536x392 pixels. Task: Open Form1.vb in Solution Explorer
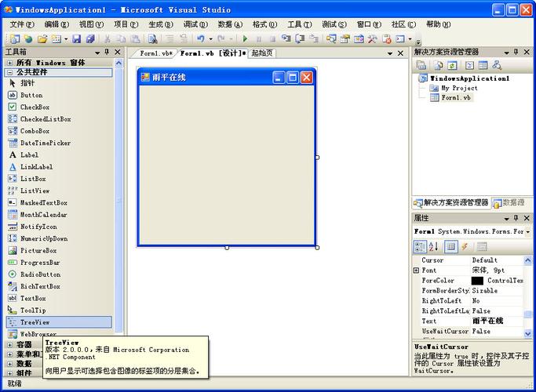[x=456, y=98]
